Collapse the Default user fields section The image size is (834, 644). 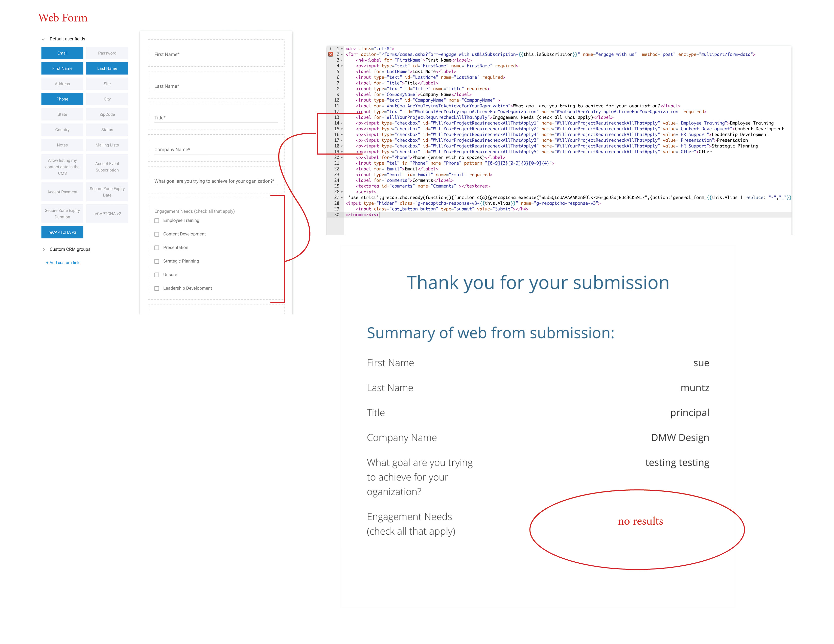click(x=43, y=39)
